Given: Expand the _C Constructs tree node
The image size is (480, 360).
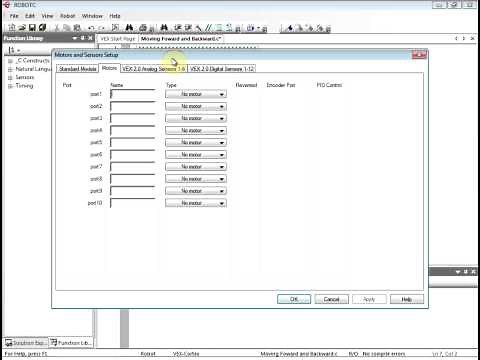Looking at the screenshot, I should point(10,61).
